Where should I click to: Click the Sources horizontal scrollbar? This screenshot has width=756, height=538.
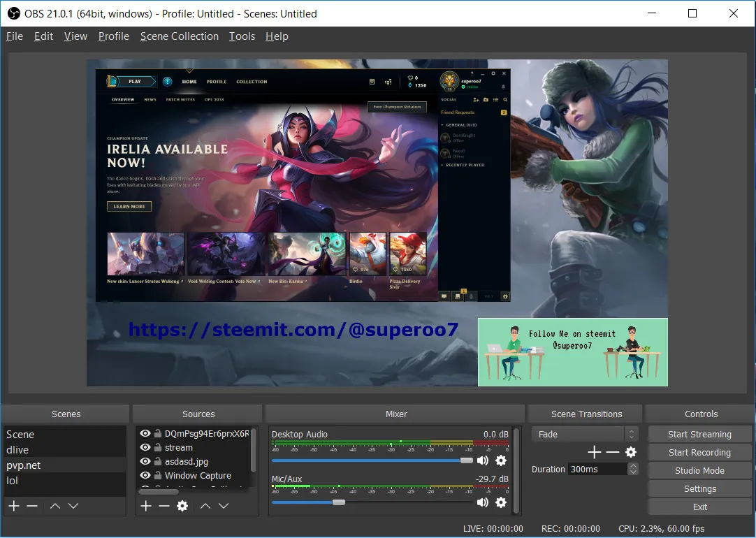(159, 492)
